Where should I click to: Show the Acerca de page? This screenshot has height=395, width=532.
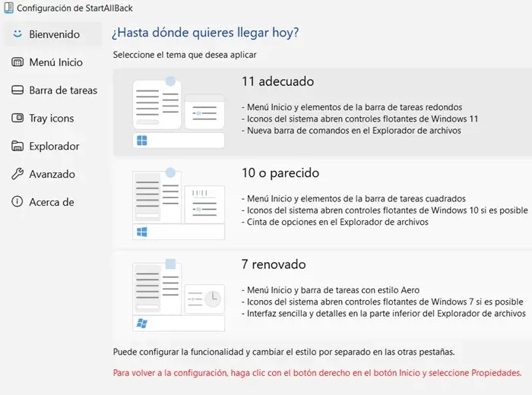52,202
